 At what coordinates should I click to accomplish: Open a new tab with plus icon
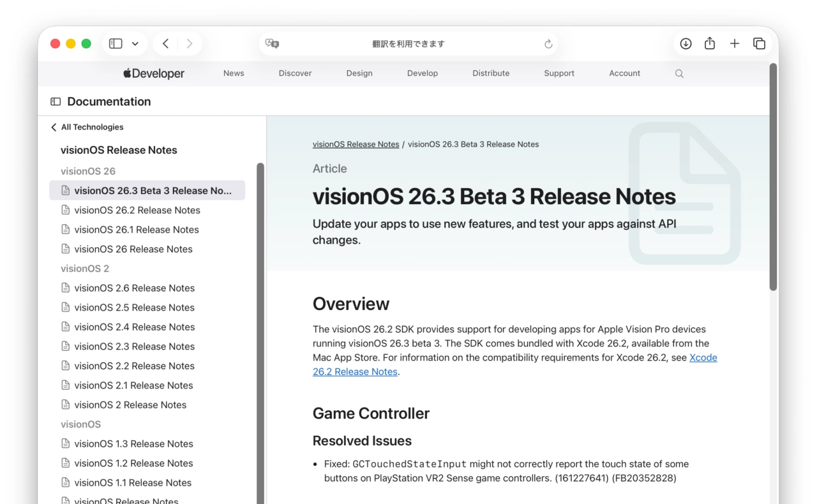(x=735, y=43)
